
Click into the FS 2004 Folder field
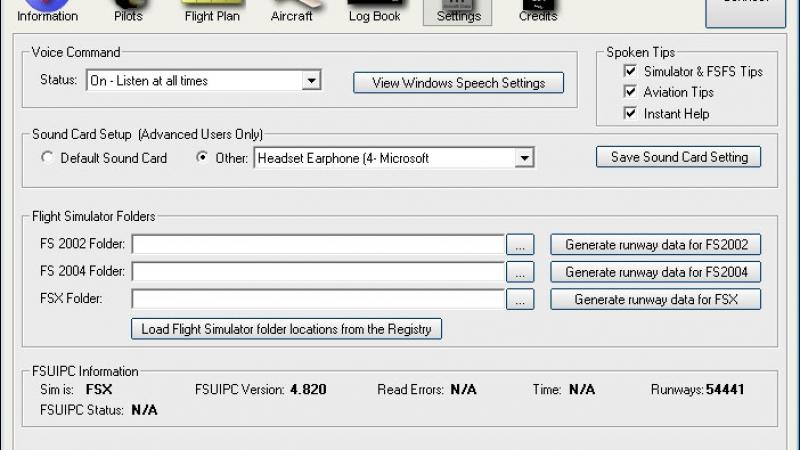click(318, 272)
